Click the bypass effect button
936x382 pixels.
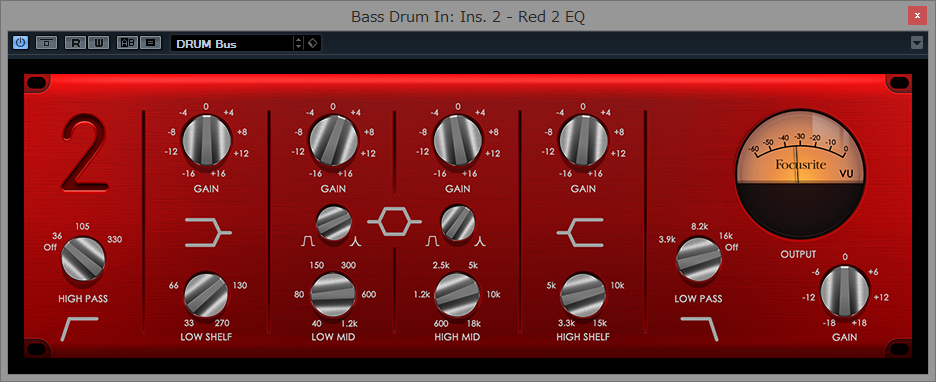47,43
